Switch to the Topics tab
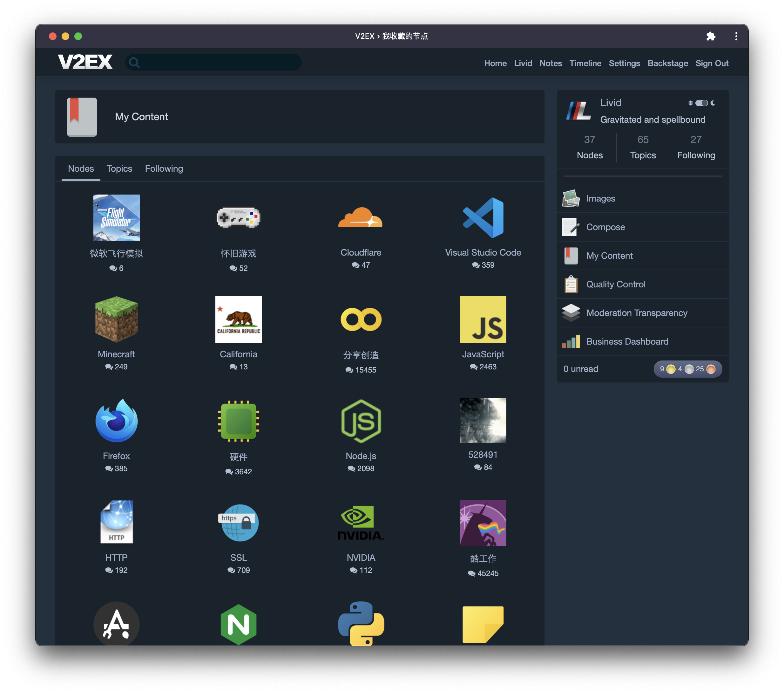The width and height of the screenshot is (784, 693). coord(119,168)
